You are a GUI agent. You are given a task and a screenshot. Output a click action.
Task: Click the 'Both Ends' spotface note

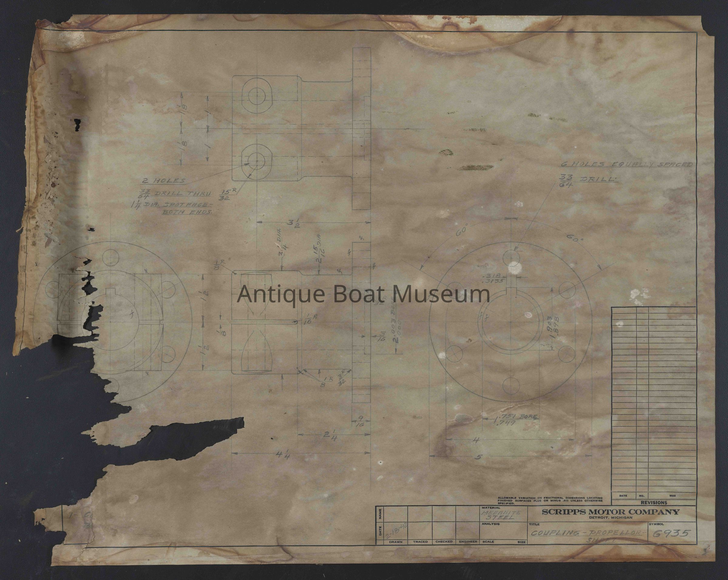click(188, 213)
